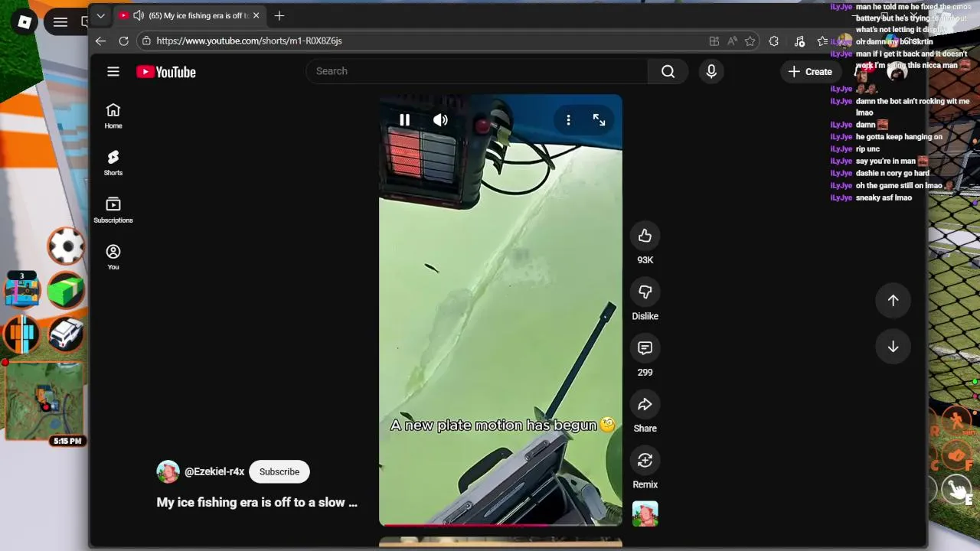Subscribe to @Ezekiel-r4x
The height and width of the screenshot is (551, 980).
pyautogui.click(x=279, y=471)
